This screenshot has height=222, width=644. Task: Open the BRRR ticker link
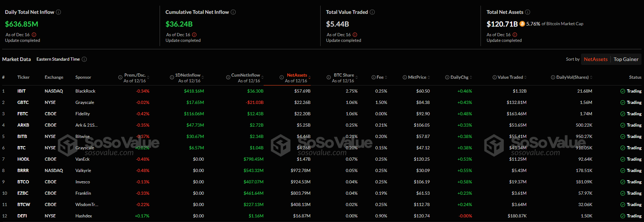point(23,171)
